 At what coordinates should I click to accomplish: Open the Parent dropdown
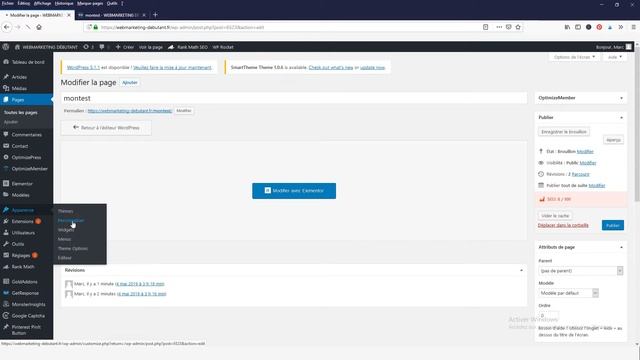click(x=580, y=271)
